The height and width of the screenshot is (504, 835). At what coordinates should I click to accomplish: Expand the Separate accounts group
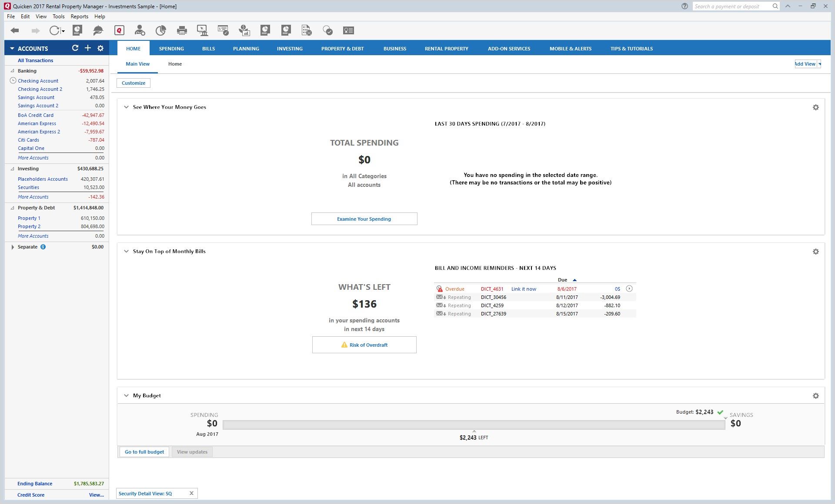12,247
